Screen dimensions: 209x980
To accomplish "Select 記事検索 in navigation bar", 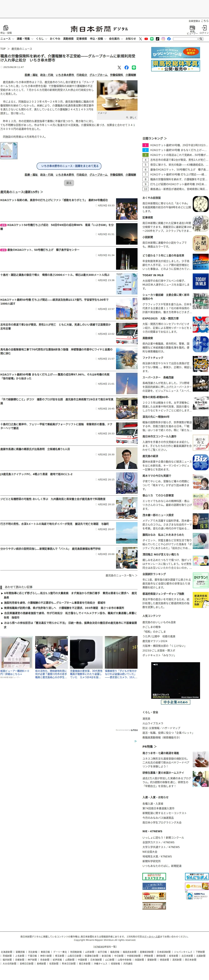I will [x=82, y=39].
